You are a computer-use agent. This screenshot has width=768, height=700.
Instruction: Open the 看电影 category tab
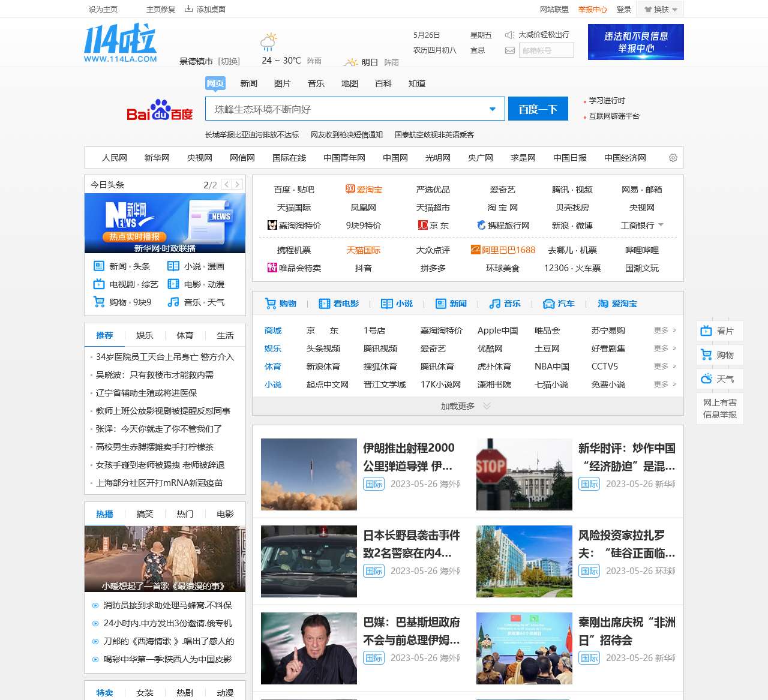[x=339, y=304]
